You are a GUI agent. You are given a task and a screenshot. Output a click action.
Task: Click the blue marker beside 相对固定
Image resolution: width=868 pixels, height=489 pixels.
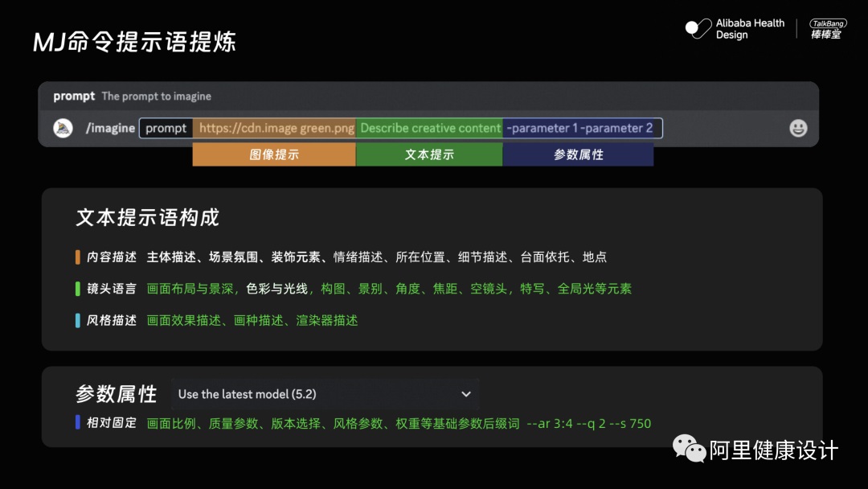pos(78,421)
